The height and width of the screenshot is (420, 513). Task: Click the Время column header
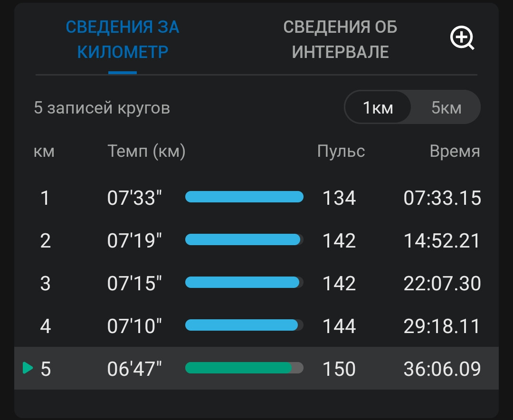[455, 152]
